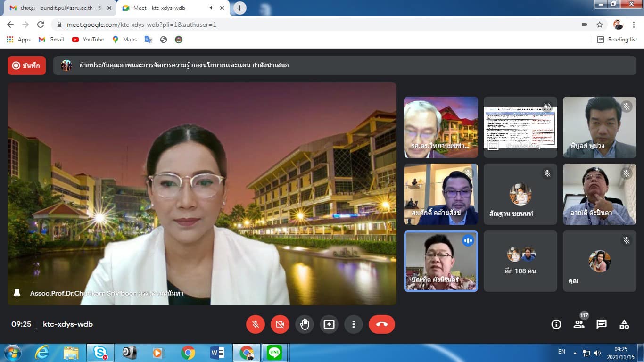Open meeting details info icon

[x=556, y=324]
